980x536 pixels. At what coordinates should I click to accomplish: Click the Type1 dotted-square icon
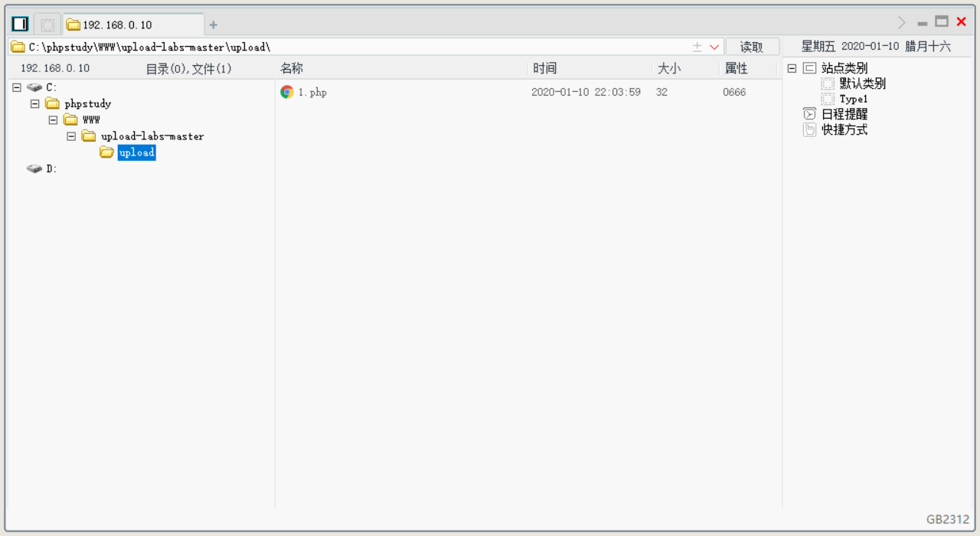[x=828, y=99]
